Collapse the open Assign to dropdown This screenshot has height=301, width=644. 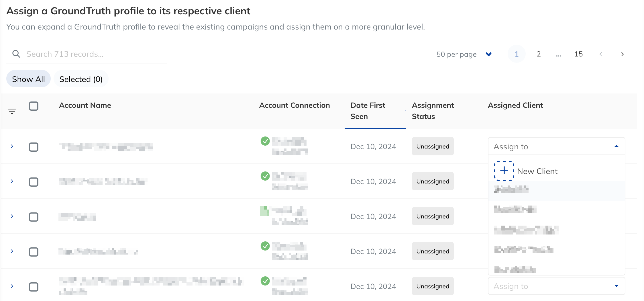click(x=556, y=146)
